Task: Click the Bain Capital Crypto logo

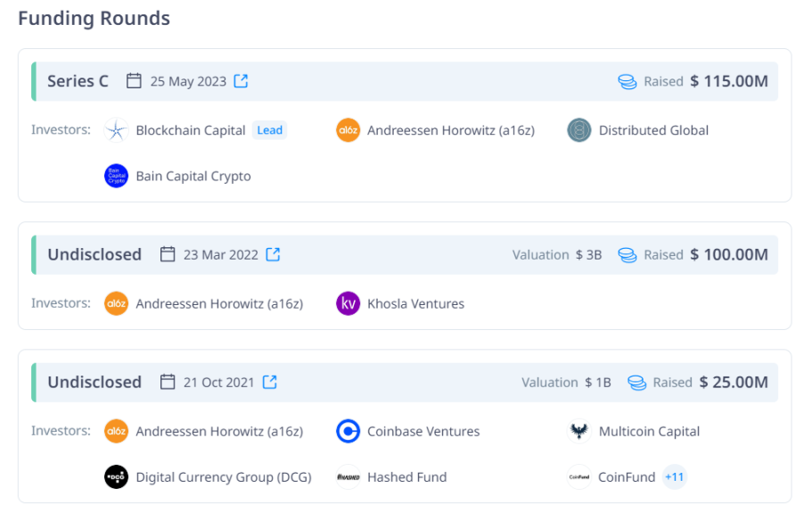Action: 116,176
